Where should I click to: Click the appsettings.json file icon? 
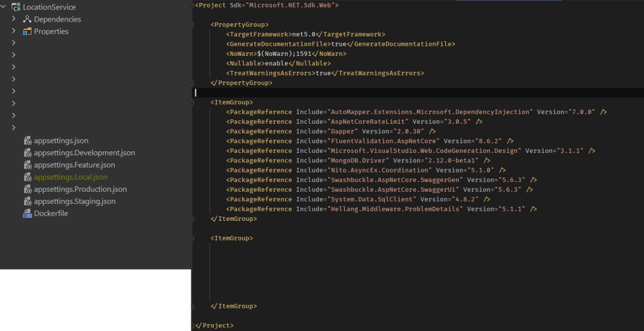click(x=28, y=141)
